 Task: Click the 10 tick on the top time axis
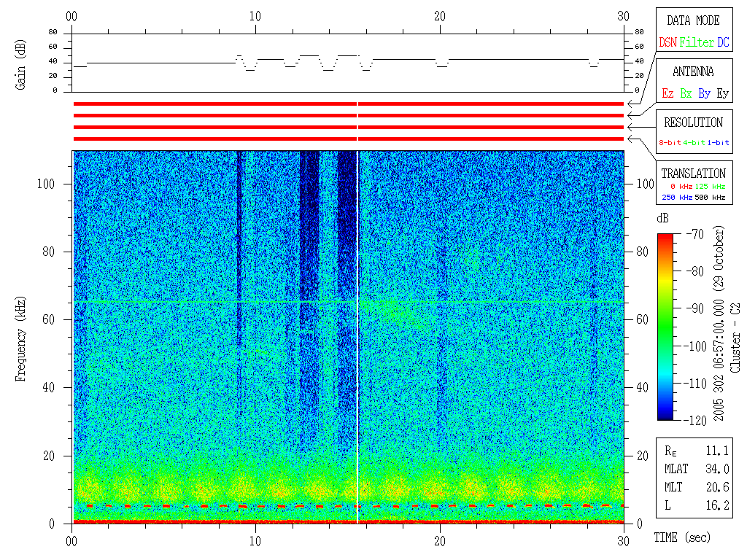255,16
